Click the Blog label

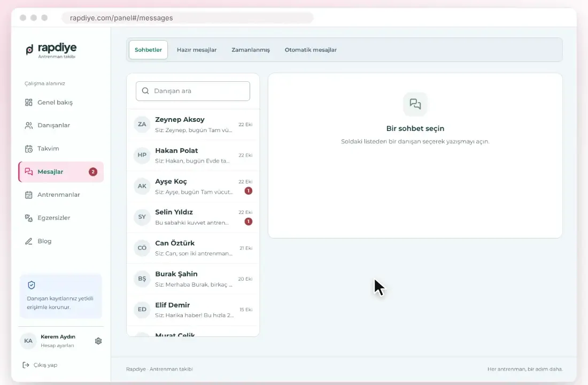click(x=44, y=241)
